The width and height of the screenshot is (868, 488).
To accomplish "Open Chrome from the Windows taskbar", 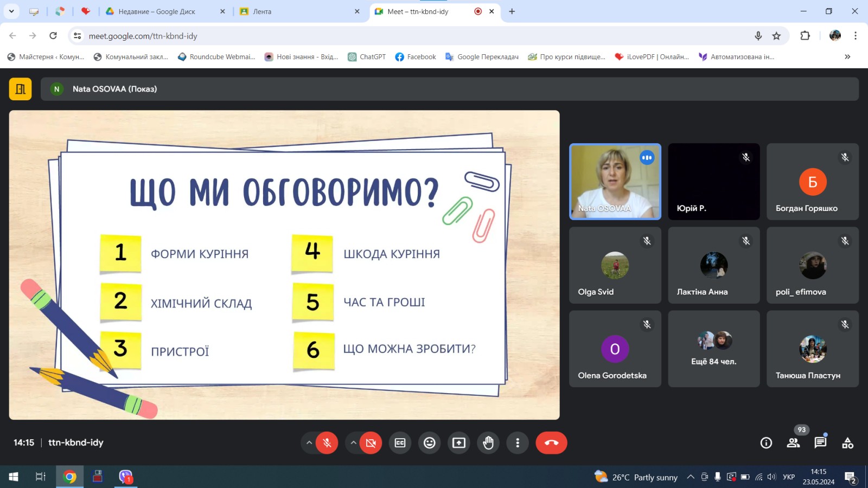I will [x=69, y=477].
